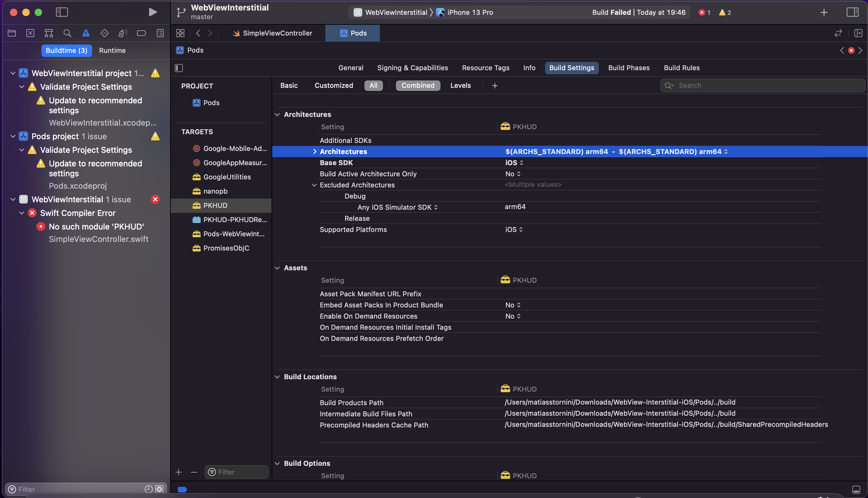Image resolution: width=868 pixels, height=498 pixels.
Task: Click the targets Filter field
Action: [236, 472]
